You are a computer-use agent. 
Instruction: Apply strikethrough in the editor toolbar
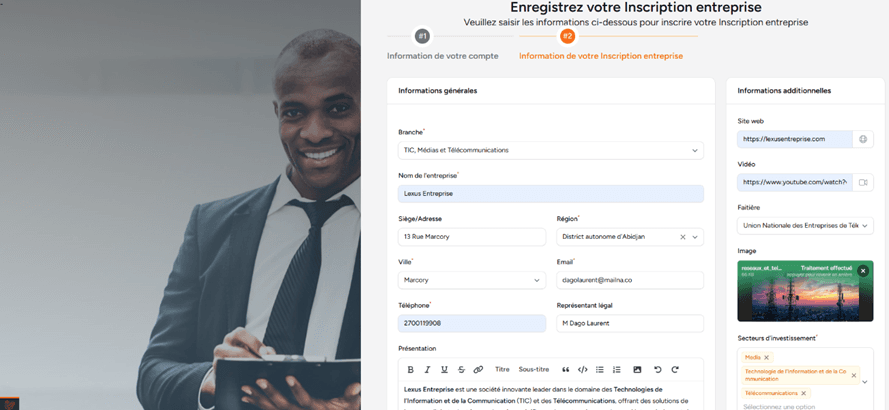coord(461,369)
